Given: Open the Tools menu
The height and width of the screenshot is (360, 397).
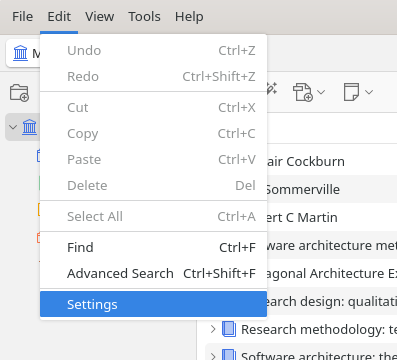Looking at the screenshot, I should pos(144,16).
